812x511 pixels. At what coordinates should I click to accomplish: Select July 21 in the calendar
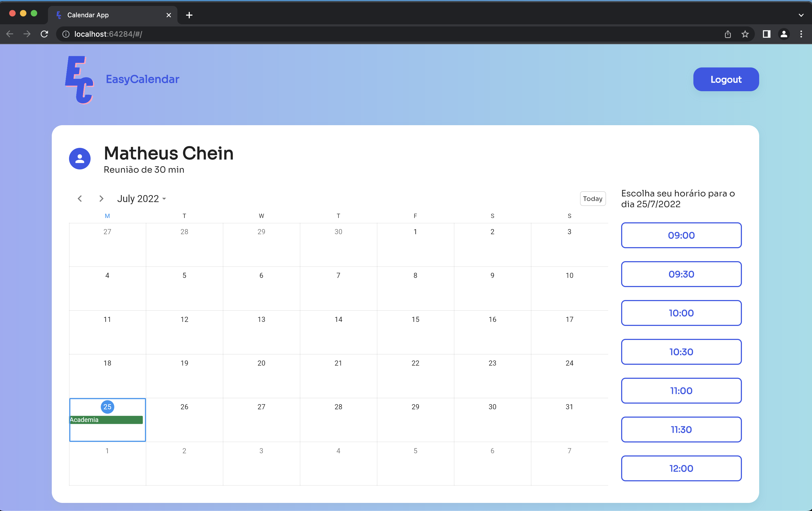pyautogui.click(x=338, y=376)
